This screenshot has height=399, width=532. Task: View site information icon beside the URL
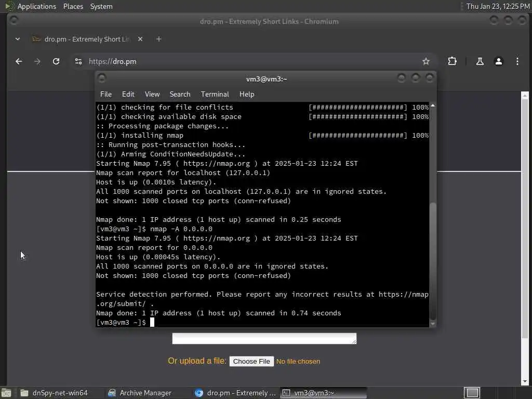(x=78, y=61)
